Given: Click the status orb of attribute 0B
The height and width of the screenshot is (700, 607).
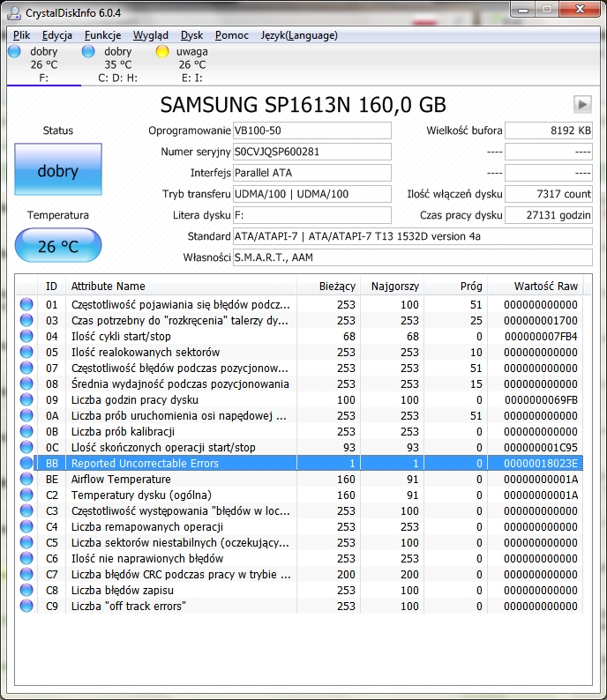Looking at the screenshot, I should click(x=26, y=431).
